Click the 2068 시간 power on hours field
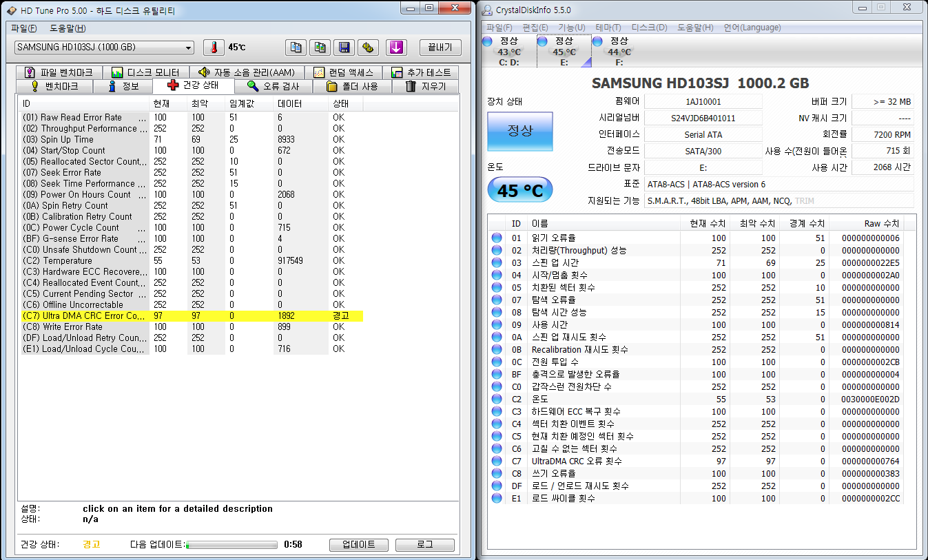The width and height of the screenshot is (928, 560). coord(883,168)
